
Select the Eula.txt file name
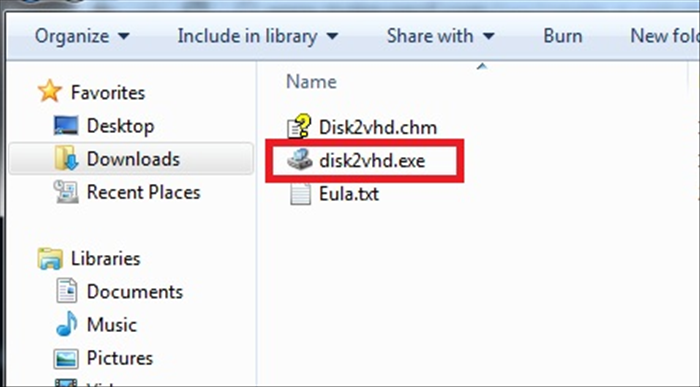[x=349, y=194]
